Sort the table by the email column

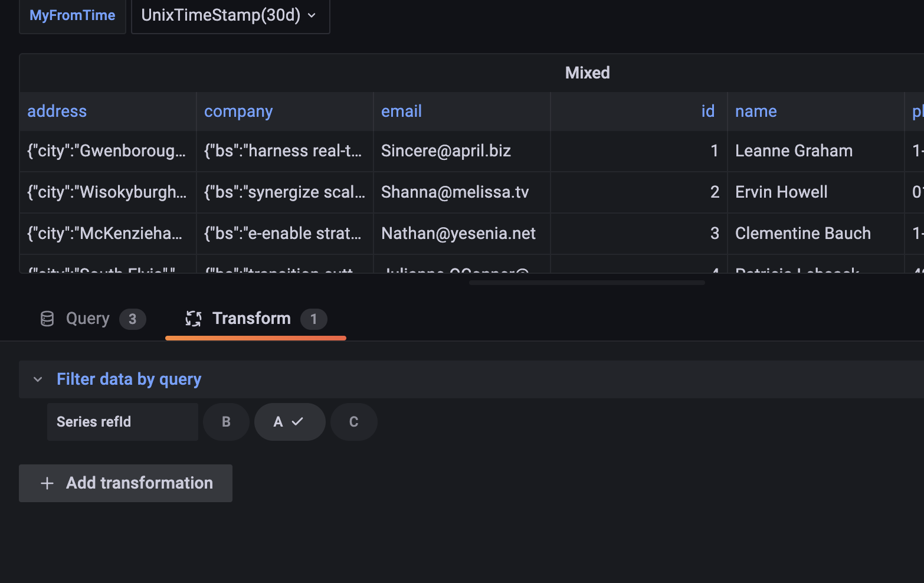[x=401, y=111]
